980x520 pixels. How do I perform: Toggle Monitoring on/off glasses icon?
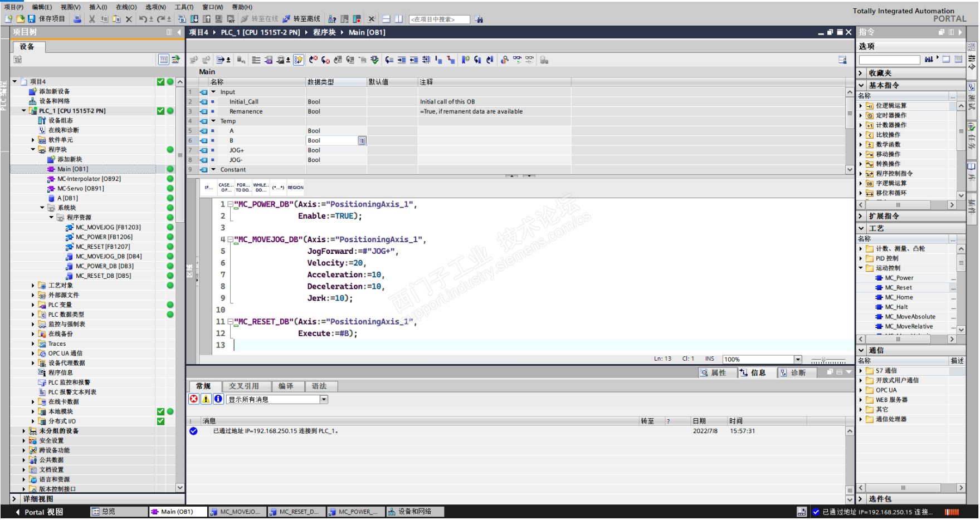click(518, 60)
